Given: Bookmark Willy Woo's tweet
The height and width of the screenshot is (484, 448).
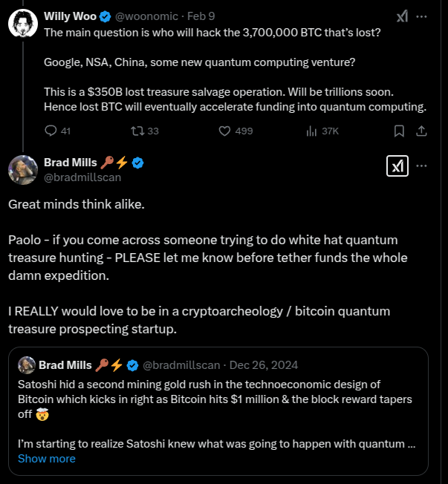Looking at the screenshot, I should click(399, 131).
